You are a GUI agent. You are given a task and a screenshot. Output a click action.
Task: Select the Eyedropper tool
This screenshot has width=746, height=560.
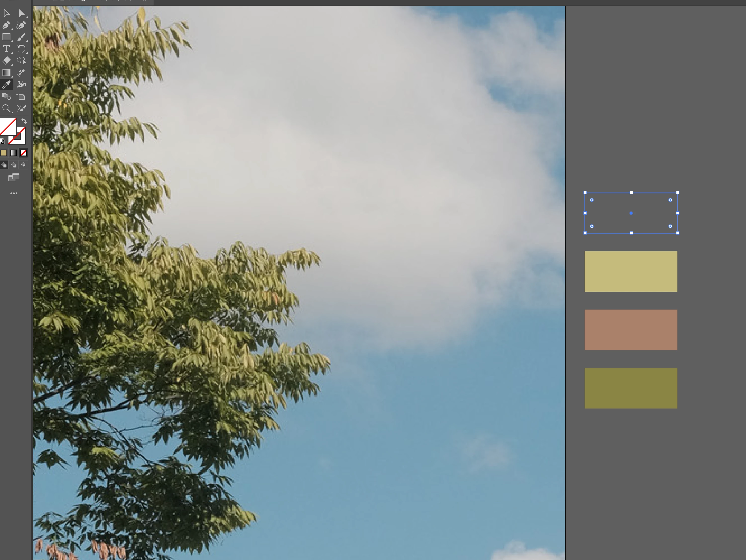[6, 85]
